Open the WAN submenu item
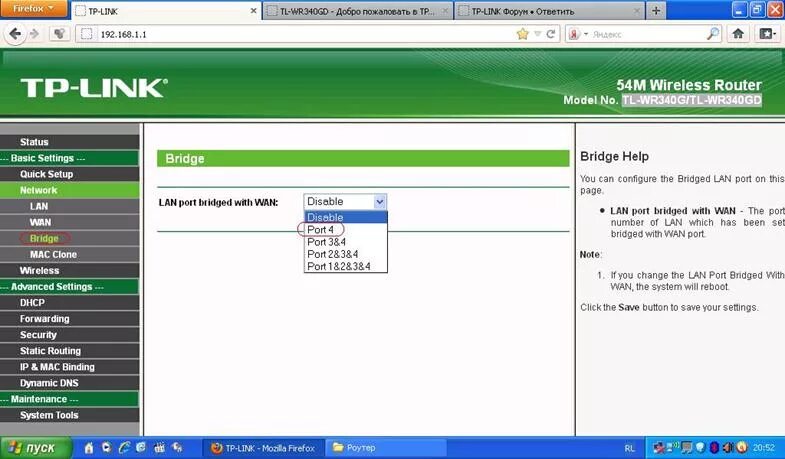 [70, 222]
